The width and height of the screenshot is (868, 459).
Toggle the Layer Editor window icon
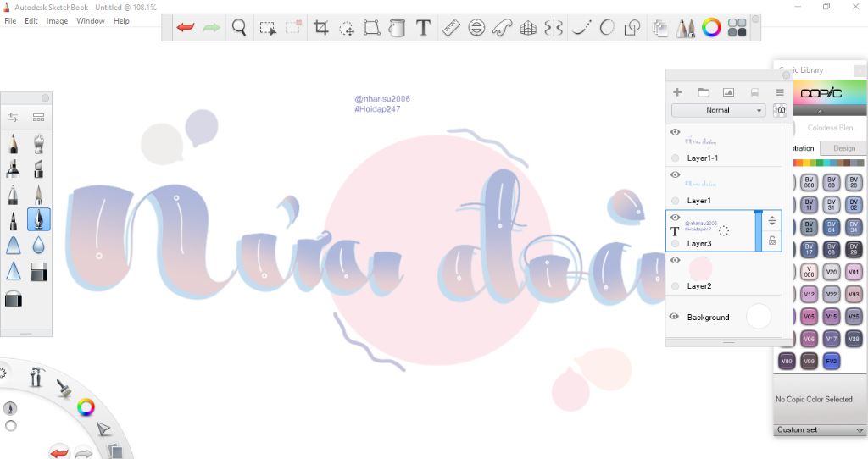(x=659, y=28)
